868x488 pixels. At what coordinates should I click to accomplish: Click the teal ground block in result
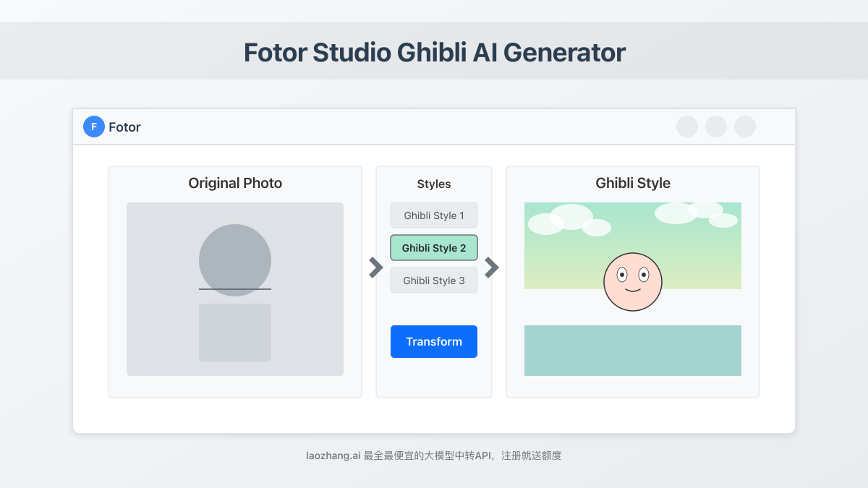[633, 351]
